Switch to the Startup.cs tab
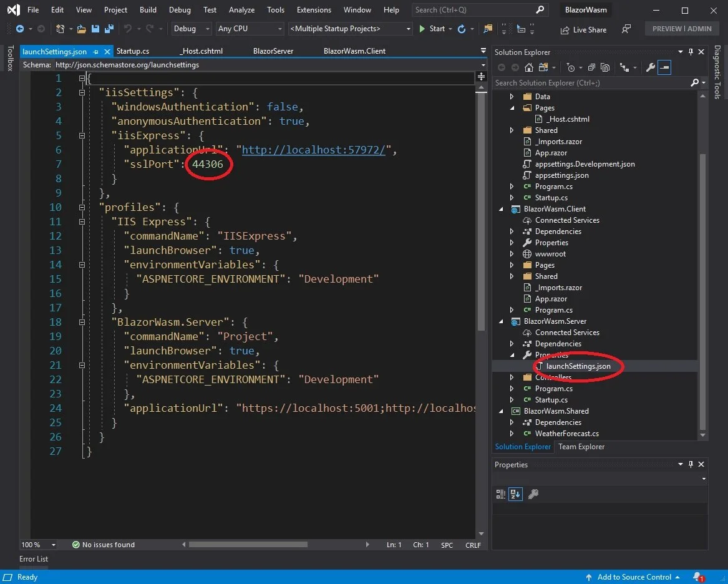The width and height of the screenshot is (728, 584). (x=133, y=51)
